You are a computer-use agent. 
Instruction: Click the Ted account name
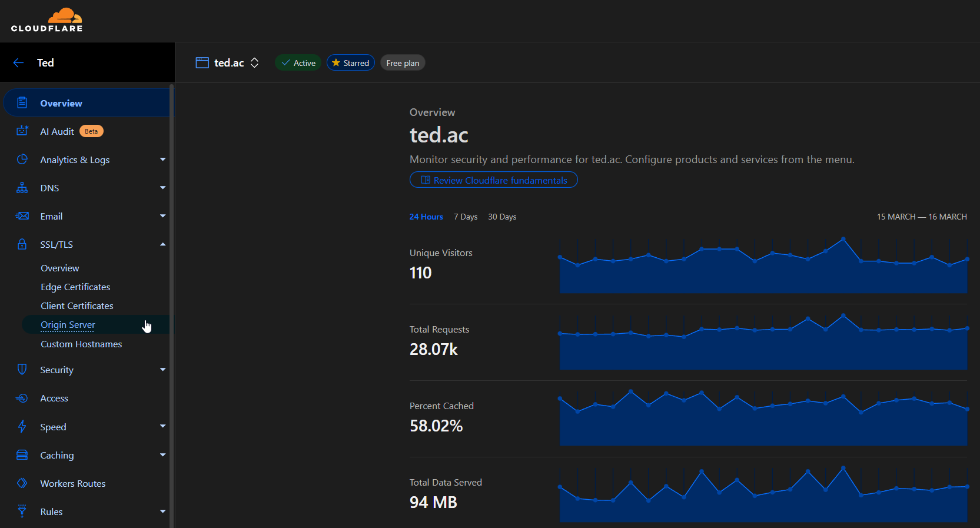pos(45,63)
